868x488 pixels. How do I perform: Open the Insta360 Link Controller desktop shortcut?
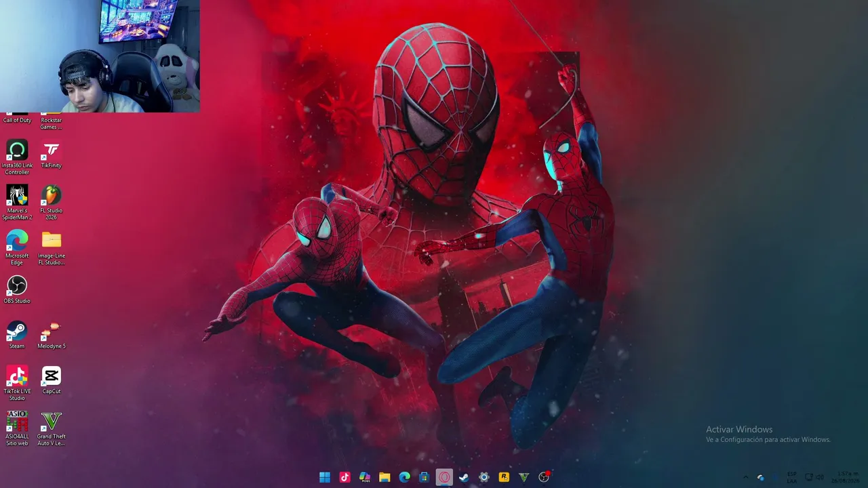tap(17, 157)
